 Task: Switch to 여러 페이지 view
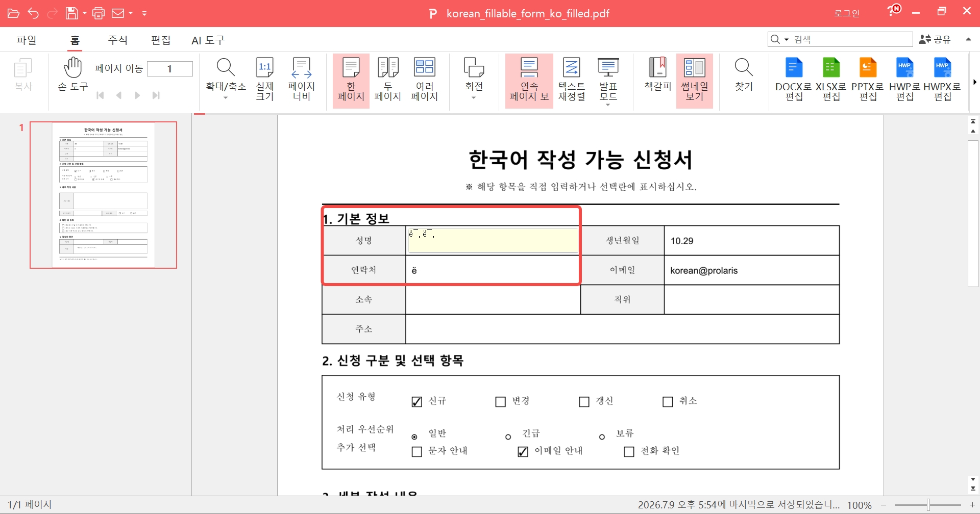click(425, 79)
